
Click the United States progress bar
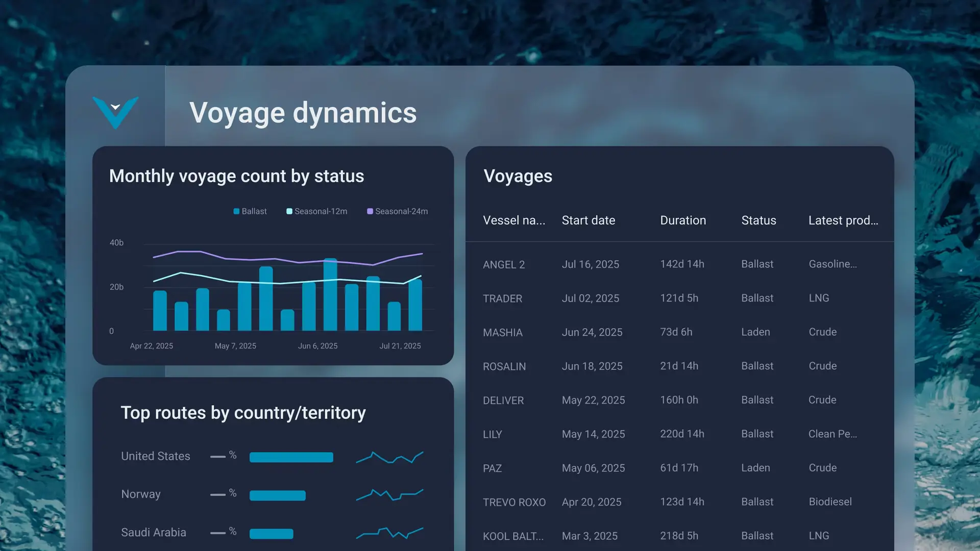point(291,457)
